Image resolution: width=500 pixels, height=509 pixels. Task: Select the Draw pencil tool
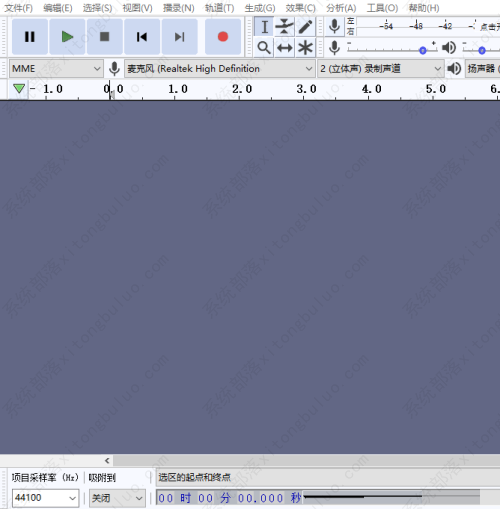(x=305, y=27)
